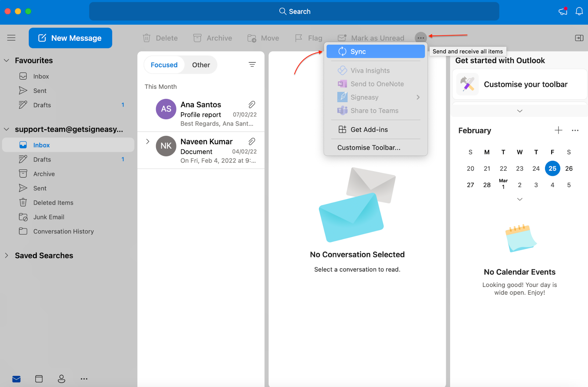This screenshot has height=387, width=588.
Task: Collapse the Favourites section
Action: pos(6,60)
